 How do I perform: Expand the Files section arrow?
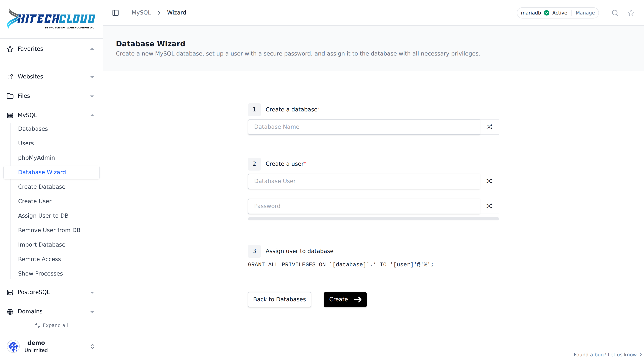click(x=92, y=96)
